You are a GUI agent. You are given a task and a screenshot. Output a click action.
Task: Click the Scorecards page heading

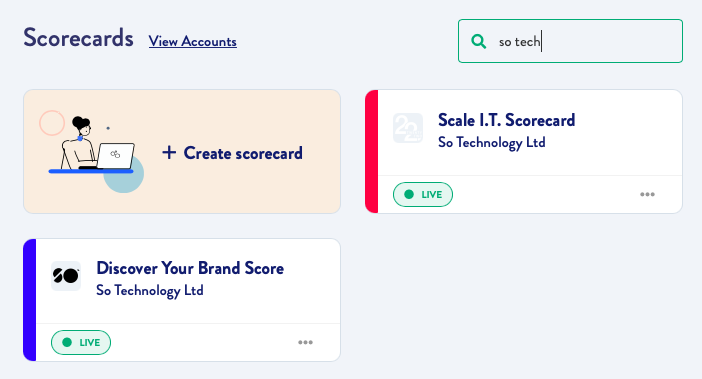(78, 38)
